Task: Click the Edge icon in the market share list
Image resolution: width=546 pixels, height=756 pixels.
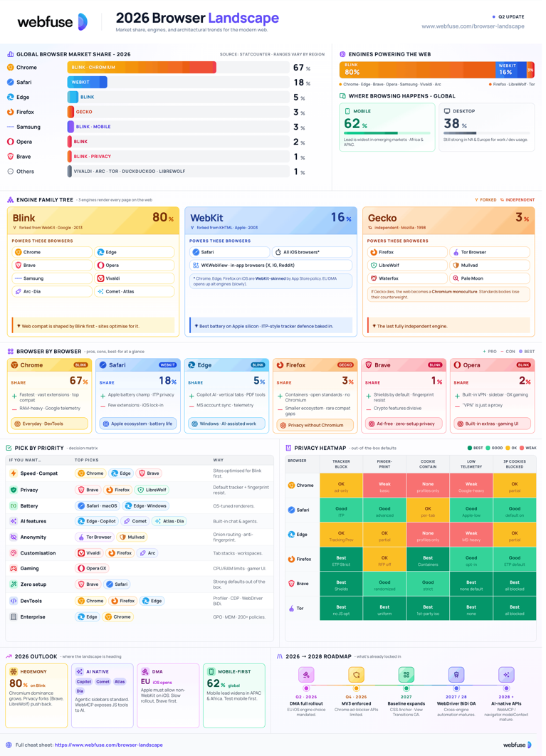Action: (11, 97)
